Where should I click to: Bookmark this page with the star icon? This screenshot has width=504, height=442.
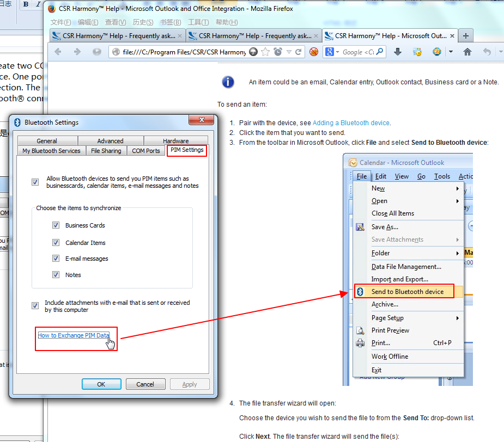[x=265, y=52]
